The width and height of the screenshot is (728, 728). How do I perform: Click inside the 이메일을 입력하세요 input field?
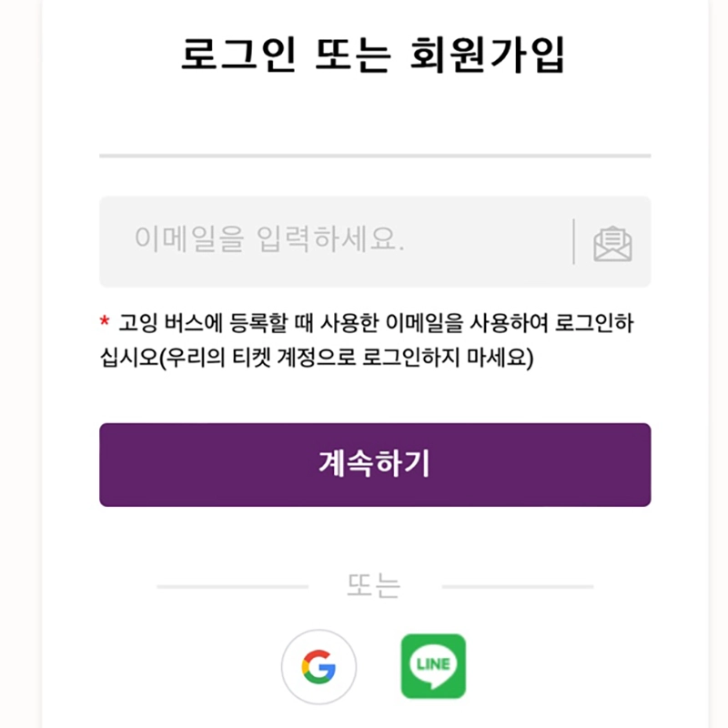[318, 239]
